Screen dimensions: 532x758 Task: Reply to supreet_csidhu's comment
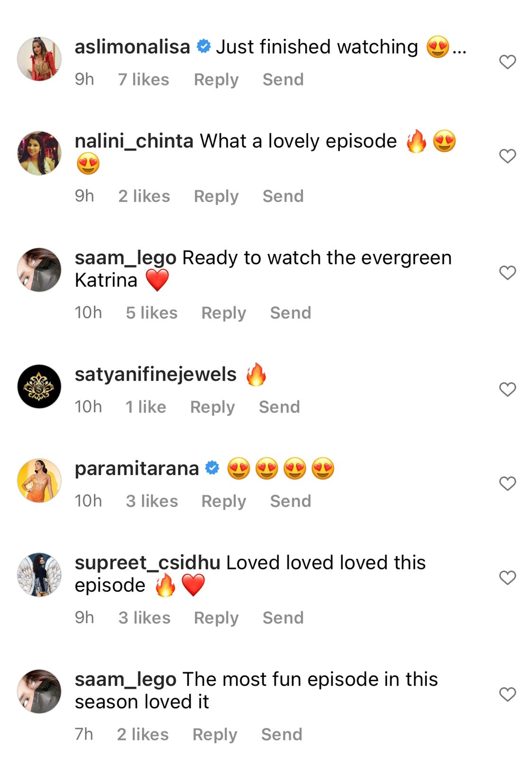[216, 618]
